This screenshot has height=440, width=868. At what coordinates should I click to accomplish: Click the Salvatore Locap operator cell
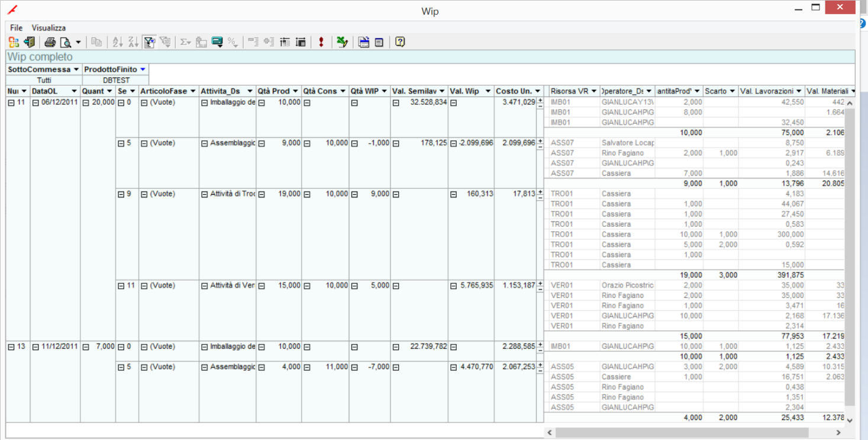pos(627,143)
